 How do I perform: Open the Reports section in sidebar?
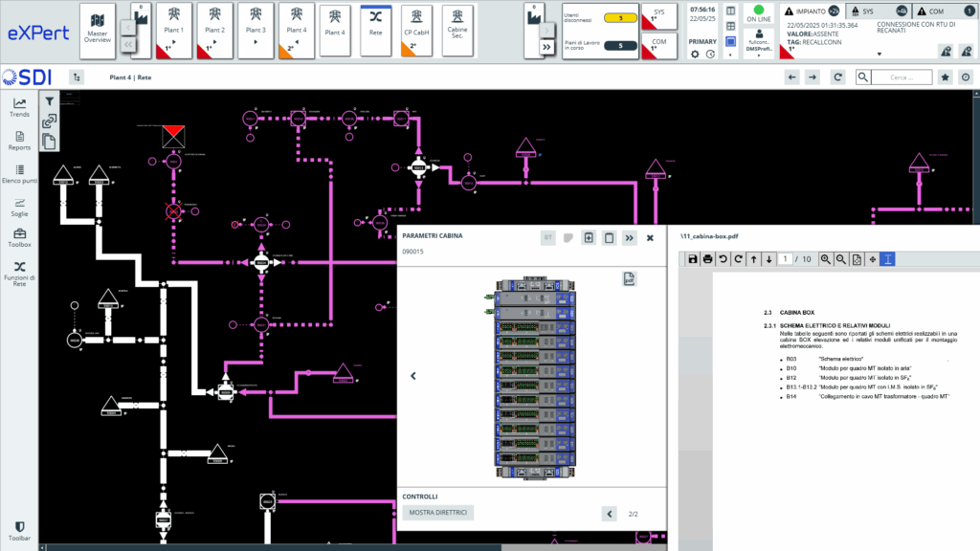(x=19, y=141)
